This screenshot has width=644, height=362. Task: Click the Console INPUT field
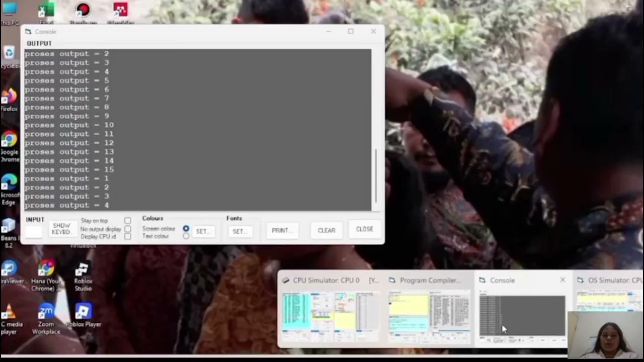click(34, 231)
